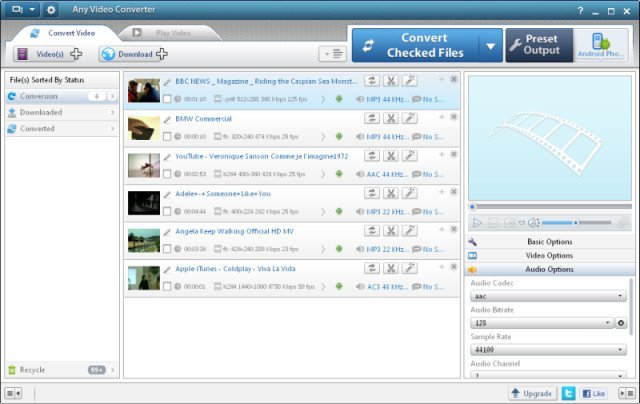Click the pencil rename icon beside Angela Keep Walking
The height and width of the screenshot is (404, 640).
click(167, 231)
